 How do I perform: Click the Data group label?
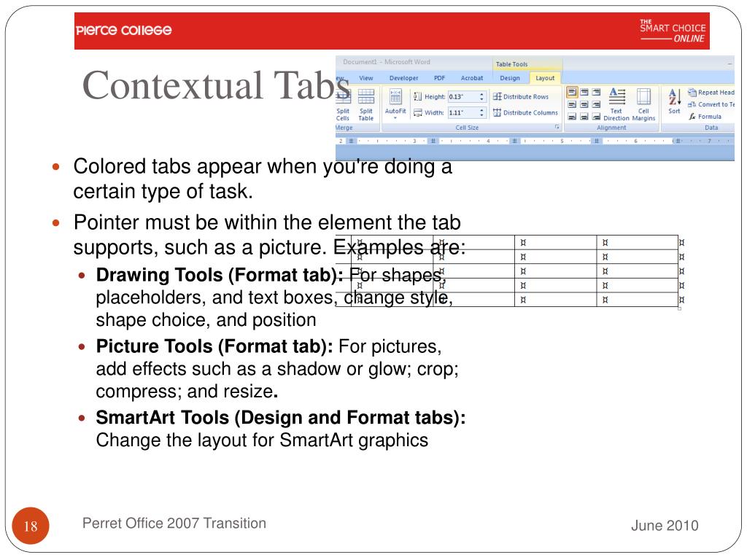[x=711, y=128]
